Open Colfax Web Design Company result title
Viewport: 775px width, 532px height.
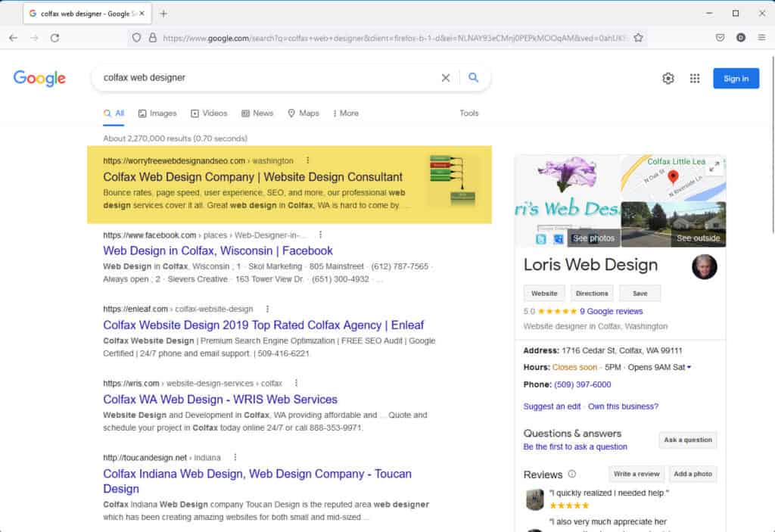pyautogui.click(x=253, y=177)
